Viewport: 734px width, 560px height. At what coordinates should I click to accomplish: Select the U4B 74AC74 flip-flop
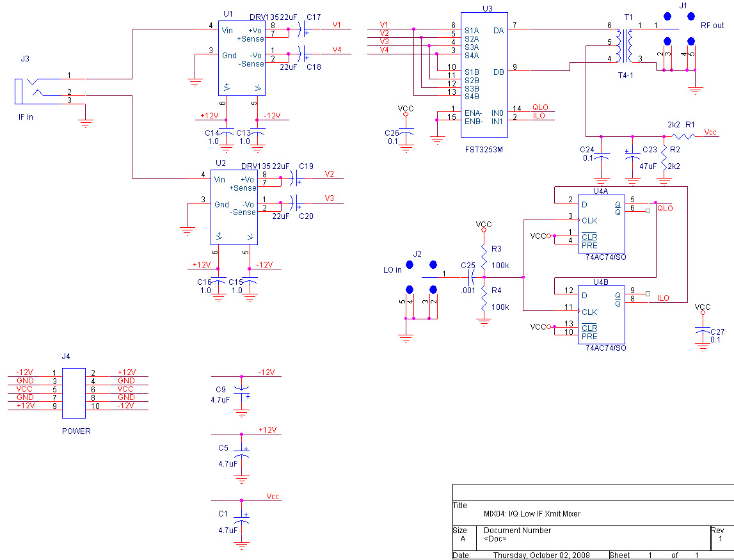(601, 314)
